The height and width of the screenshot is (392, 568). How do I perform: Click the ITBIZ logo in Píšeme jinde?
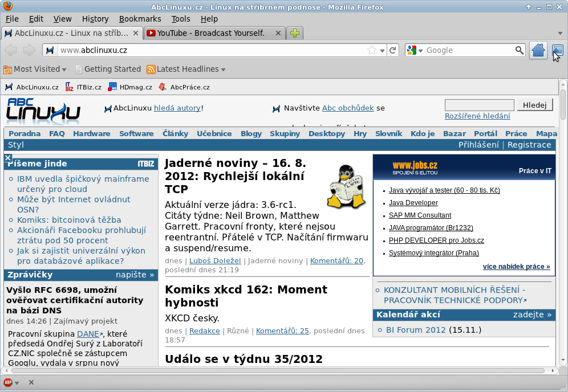tap(146, 164)
